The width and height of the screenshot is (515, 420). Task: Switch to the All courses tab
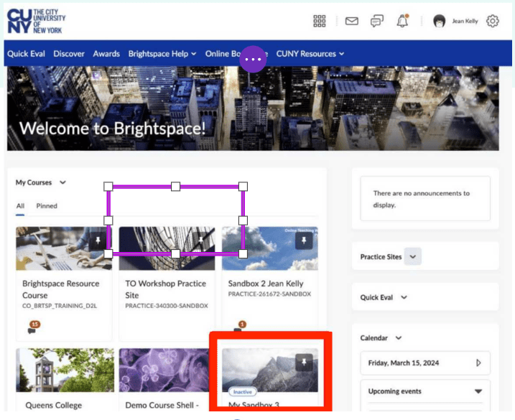(20, 206)
